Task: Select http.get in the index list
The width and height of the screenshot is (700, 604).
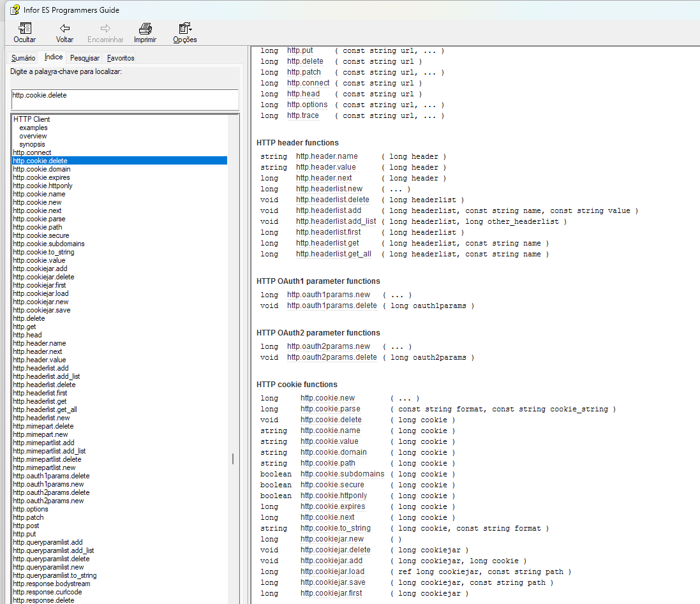Action: click(x=24, y=327)
